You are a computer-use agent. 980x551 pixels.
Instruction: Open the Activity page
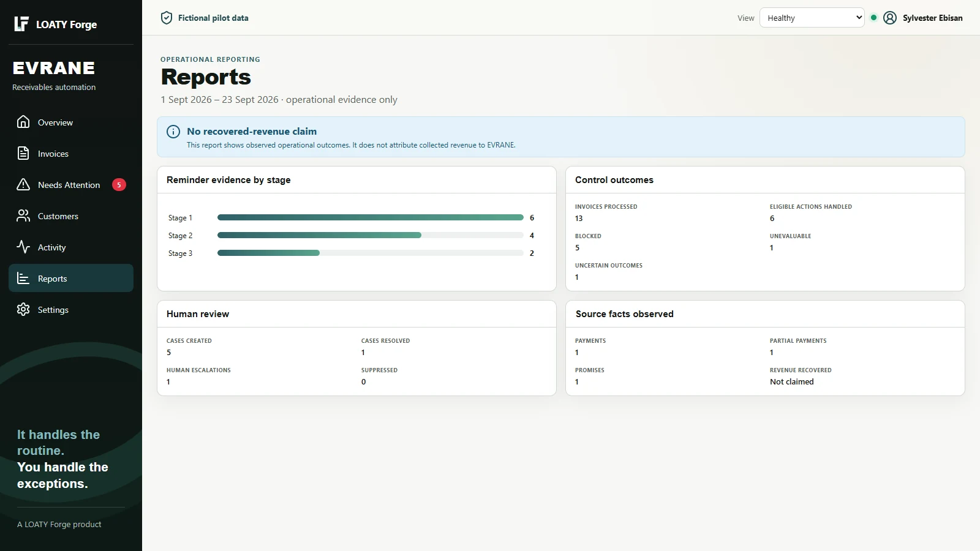[x=71, y=247]
